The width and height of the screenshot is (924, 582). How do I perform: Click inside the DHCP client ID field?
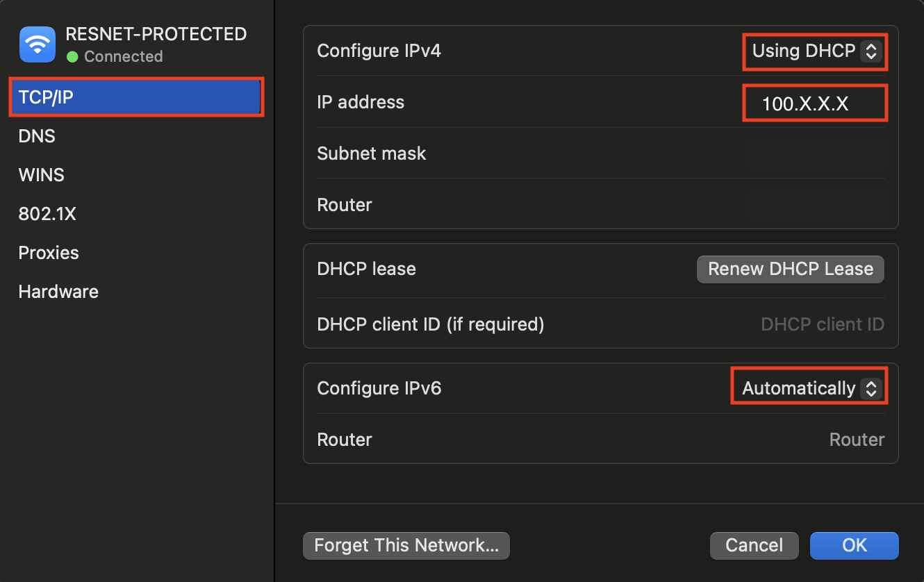823,324
